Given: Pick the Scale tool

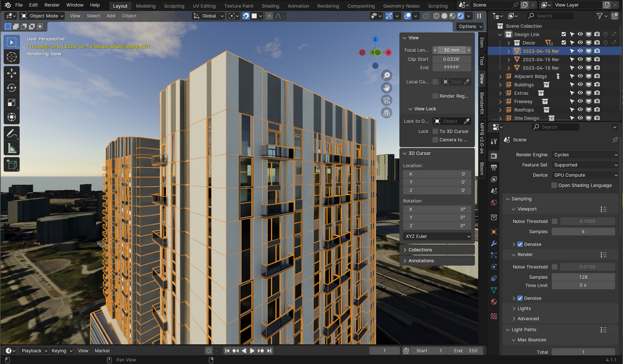Looking at the screenshot, I should (12, 102).
